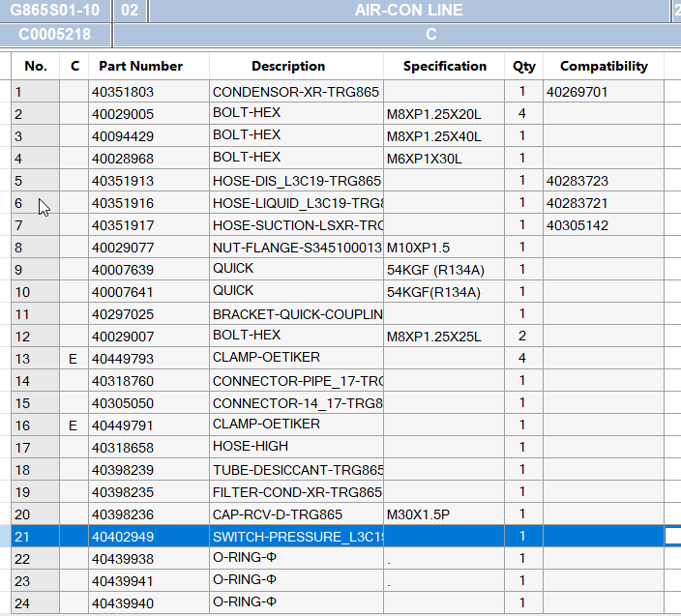Select row 1 CONDENSOR-XR-TRG865 description

[x=296, y=93]
